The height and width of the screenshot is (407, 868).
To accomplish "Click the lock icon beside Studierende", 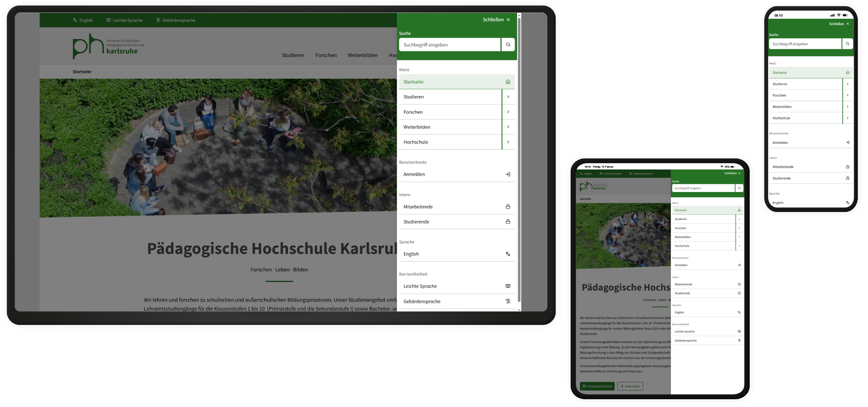I will (508, 221).
